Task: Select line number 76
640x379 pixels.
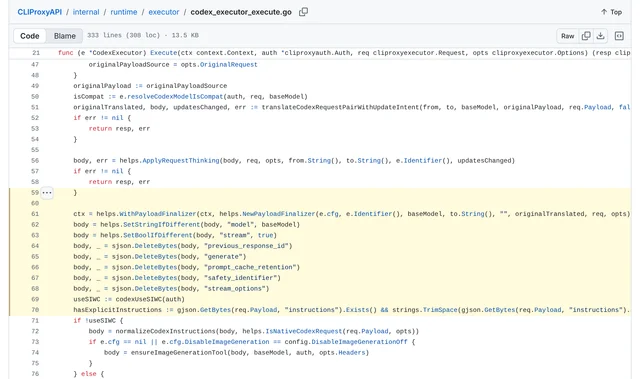Action: point(35,374)
